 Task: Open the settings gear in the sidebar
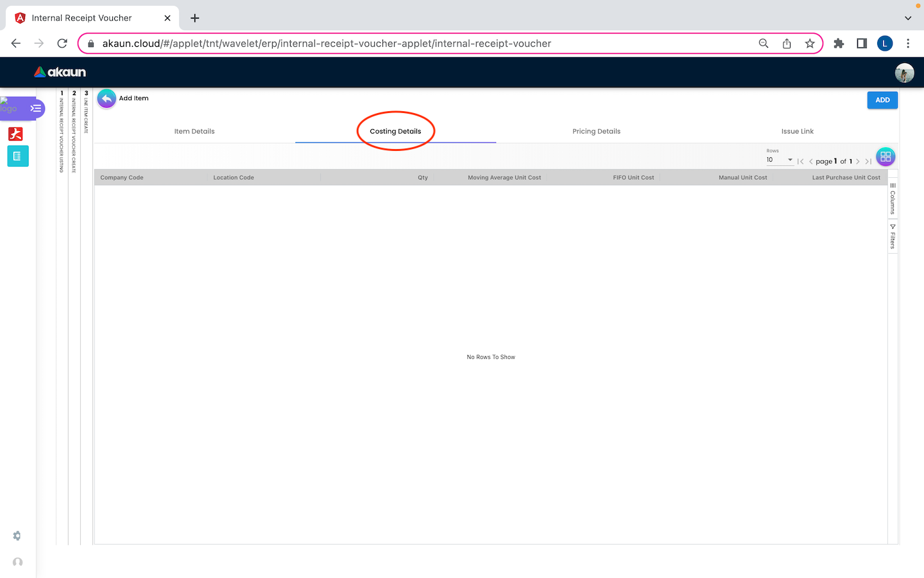(17, 536)
